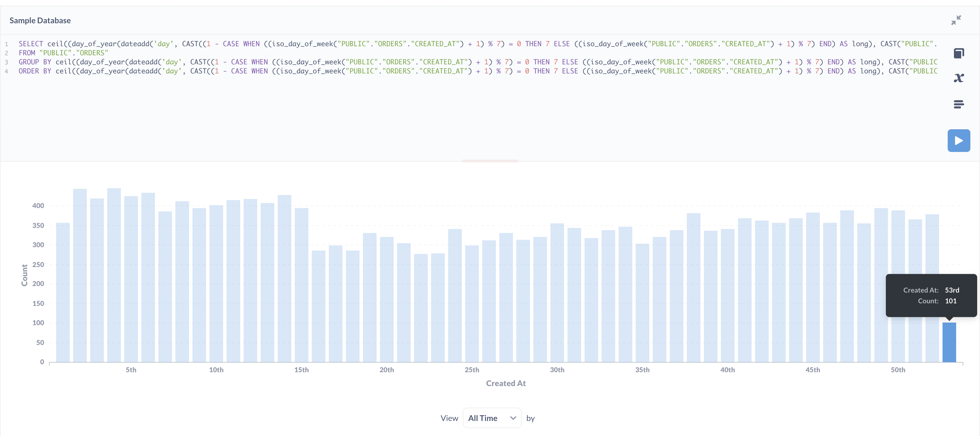The width and height of the screenshot is (980, 436).
Task: Click the variables x icon
Action: pos(959,78)
